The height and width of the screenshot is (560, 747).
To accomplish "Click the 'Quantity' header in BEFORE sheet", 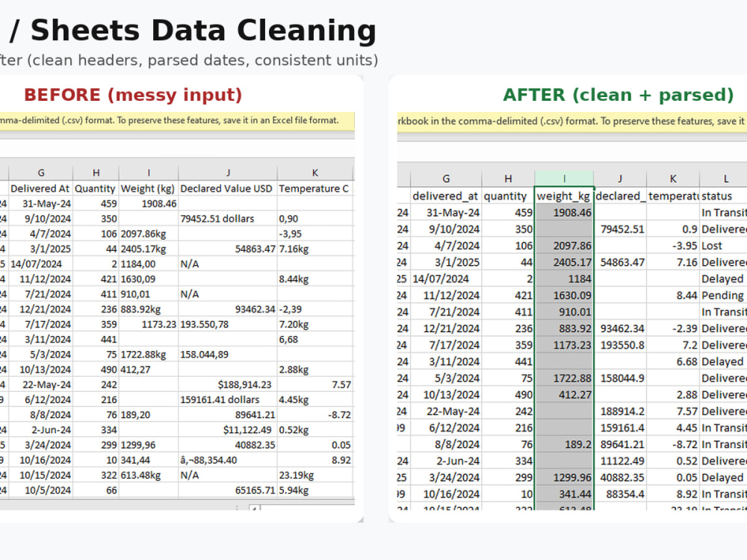I will [x=96, y=189].
